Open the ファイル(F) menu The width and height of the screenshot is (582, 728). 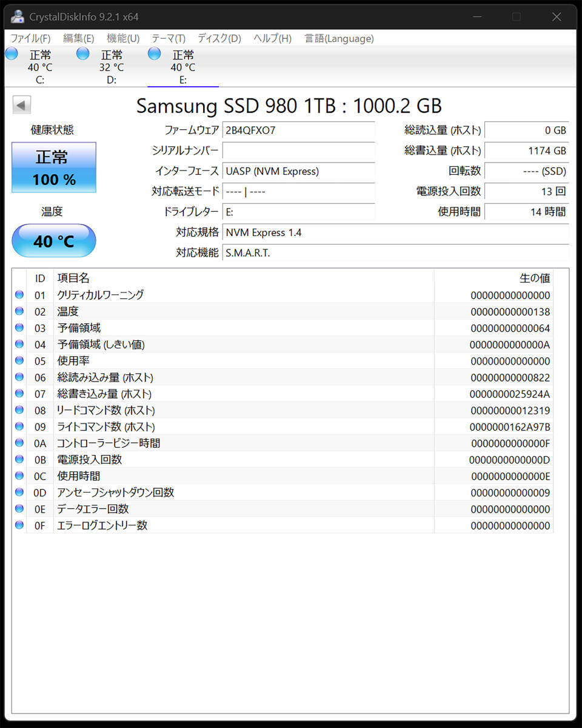pyautogui.click(x=30, y=38)
